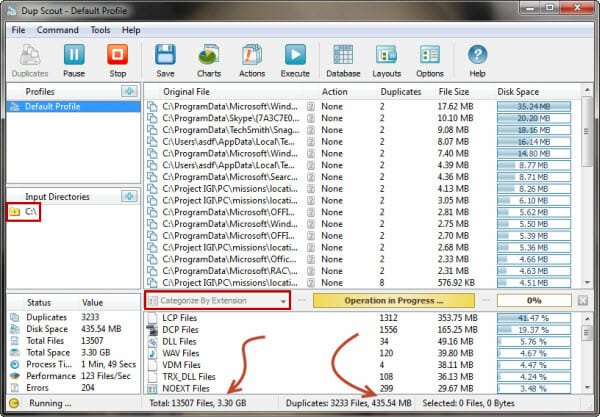Click the Pause toolbar icon
Image resolution: width=600 pixels, height=417 pixels.
tap(74, 54)
